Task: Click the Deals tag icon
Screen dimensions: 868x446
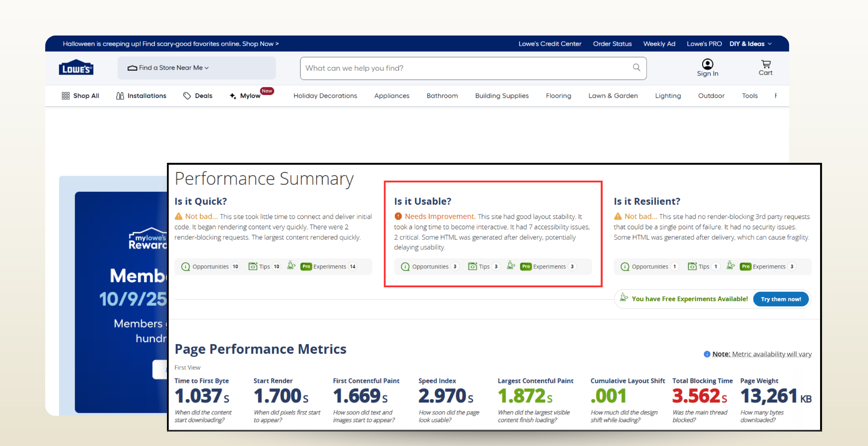Action: click(x=187, y=96)
